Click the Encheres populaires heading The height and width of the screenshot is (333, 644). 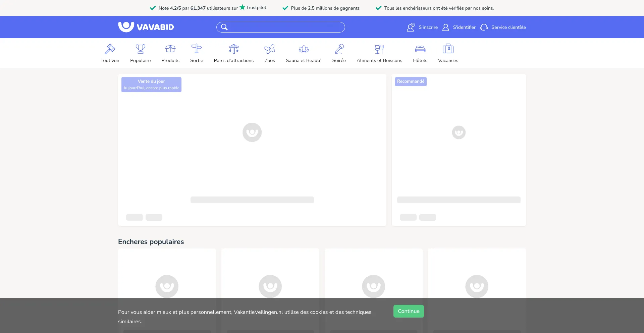[151, 241]
